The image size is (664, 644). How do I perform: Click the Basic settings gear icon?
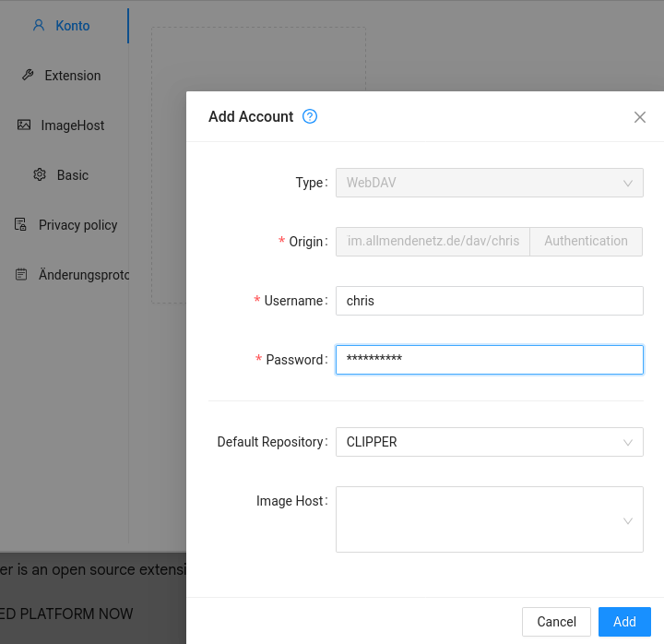(x=40, y=175)
